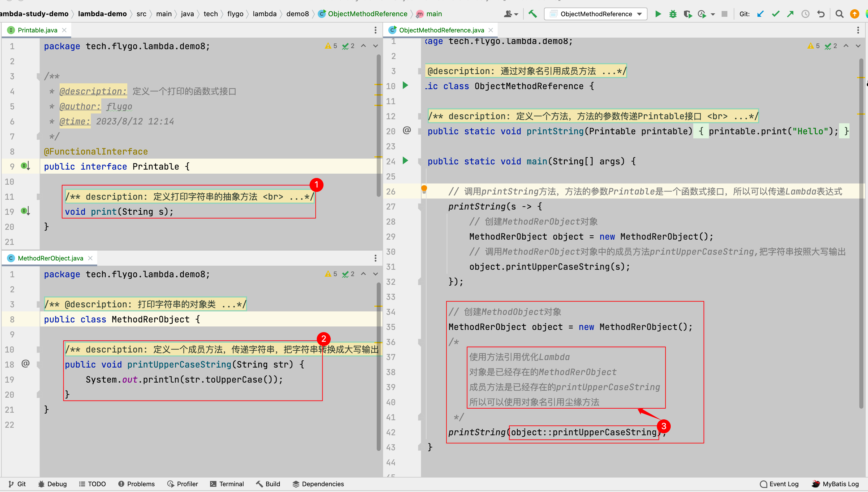Expand folded @description comment in MethodRerObject line 3
The width and height of the screenshot is (868, 492).
[146, 304]
